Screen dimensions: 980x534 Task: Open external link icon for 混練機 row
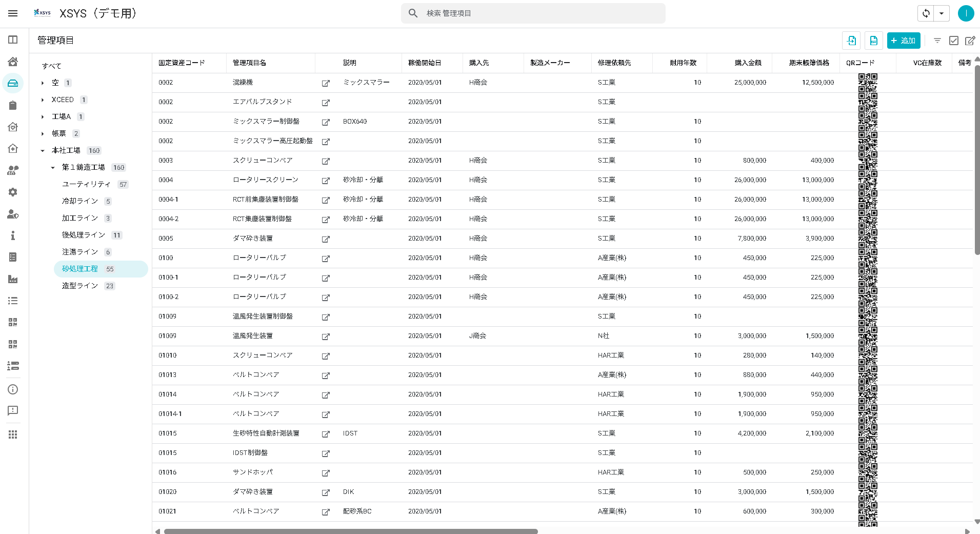click(326, 83)
